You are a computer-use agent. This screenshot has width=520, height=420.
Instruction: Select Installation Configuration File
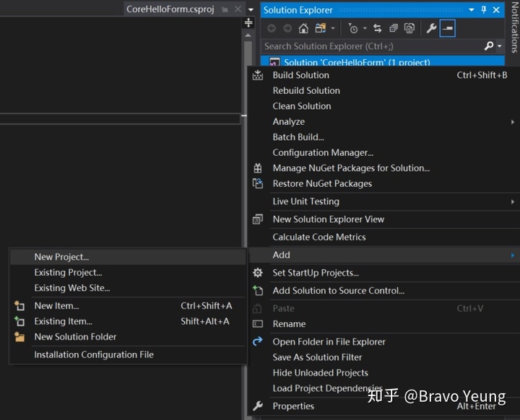coord(128,355)
